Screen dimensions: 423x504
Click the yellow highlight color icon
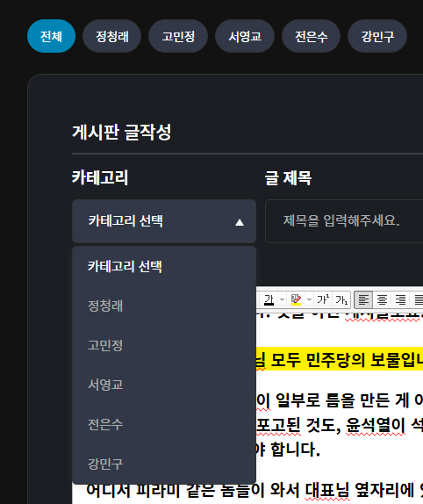(x=296, y=300)
